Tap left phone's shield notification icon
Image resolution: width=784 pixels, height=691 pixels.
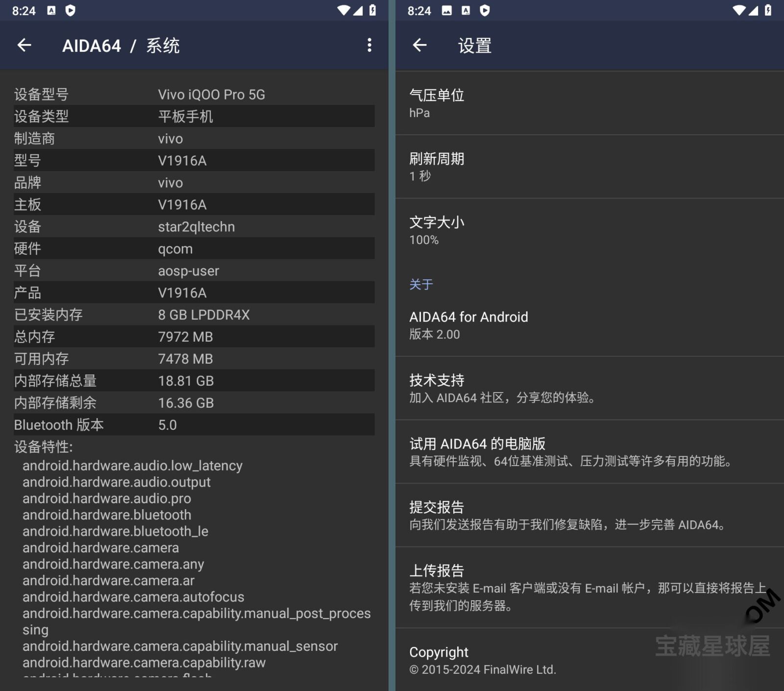pyautogui.click(x=70, y=11)
